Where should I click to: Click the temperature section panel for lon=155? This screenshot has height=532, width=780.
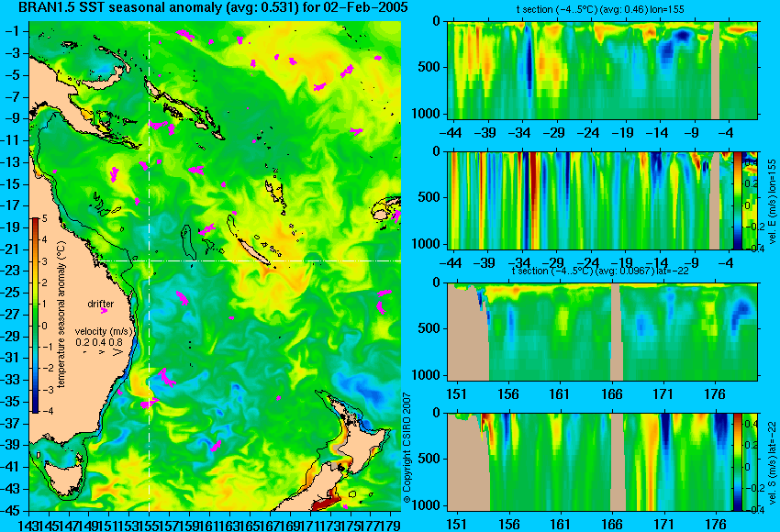[x=602, y=70]
